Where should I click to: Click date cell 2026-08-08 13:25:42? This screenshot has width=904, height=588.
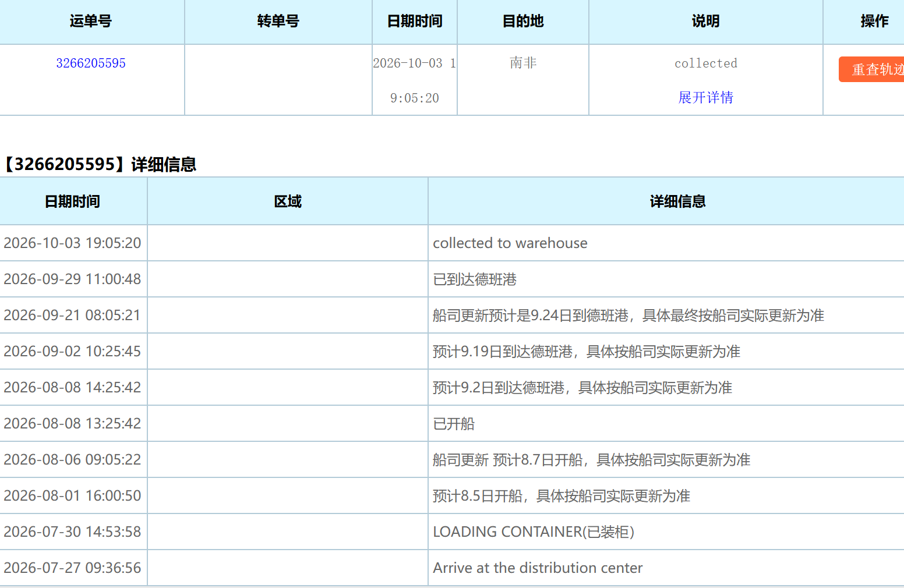click(x=73, y=423)
